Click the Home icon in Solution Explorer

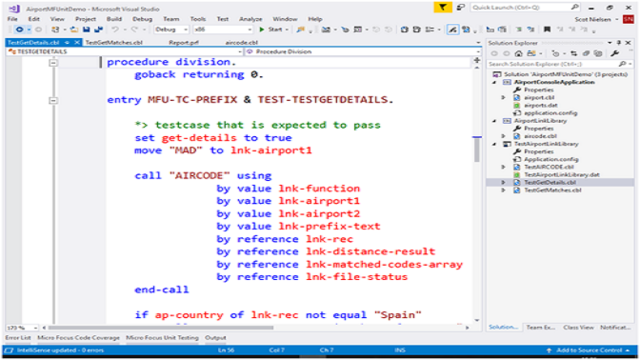point(518,53)
